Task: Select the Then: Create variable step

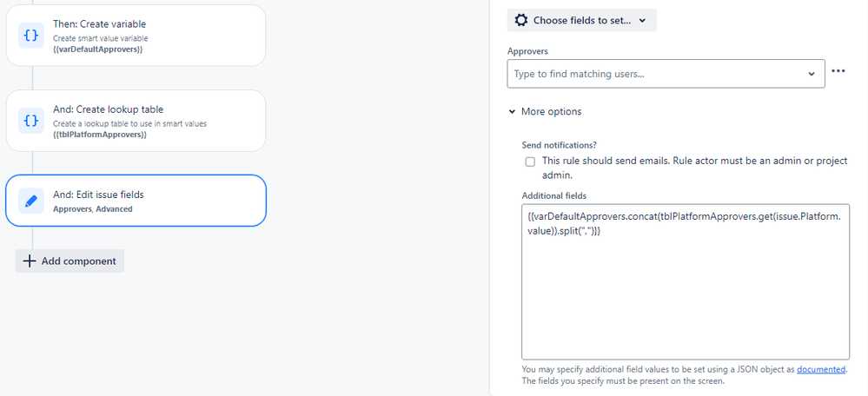Action: [136, 36]
